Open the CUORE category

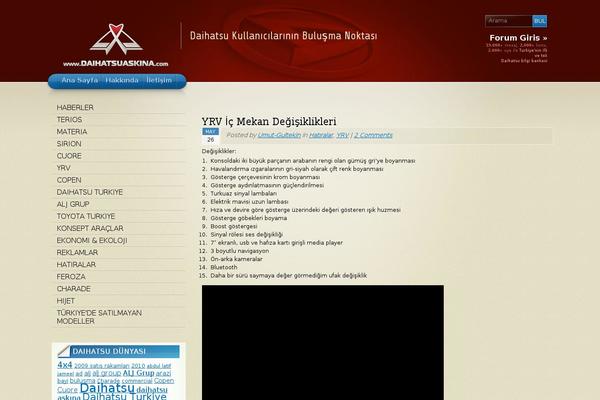69,156
